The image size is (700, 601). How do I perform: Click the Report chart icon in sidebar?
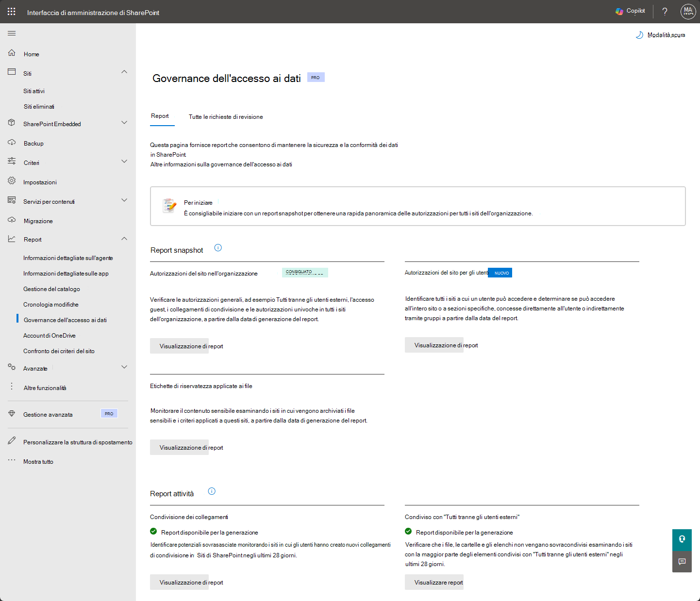[12, 239]
